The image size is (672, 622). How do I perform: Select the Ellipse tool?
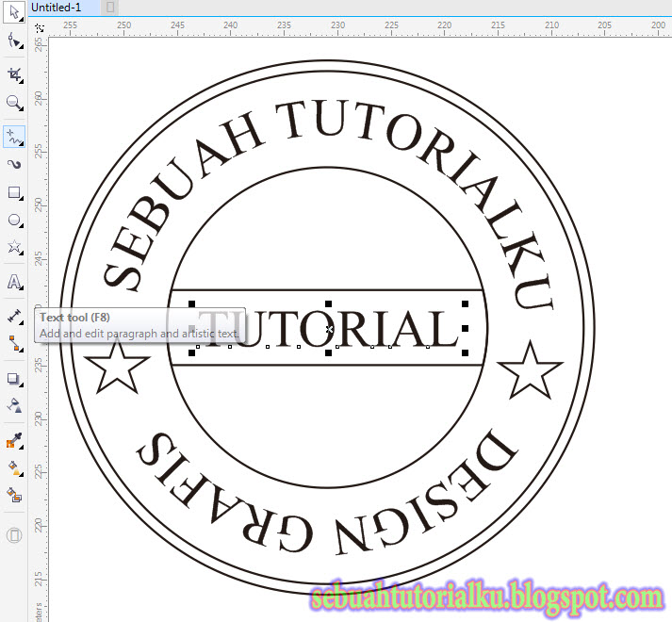[x=14, y=220]
